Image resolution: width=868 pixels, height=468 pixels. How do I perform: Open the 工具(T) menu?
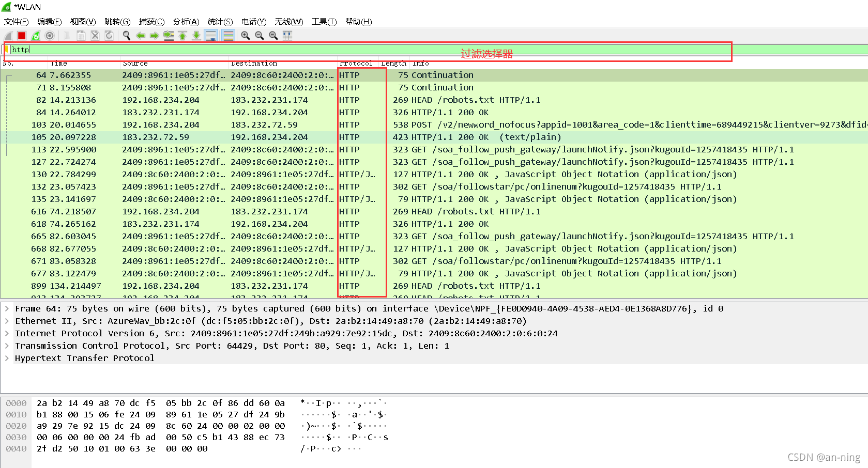click(x=324, y=22)
